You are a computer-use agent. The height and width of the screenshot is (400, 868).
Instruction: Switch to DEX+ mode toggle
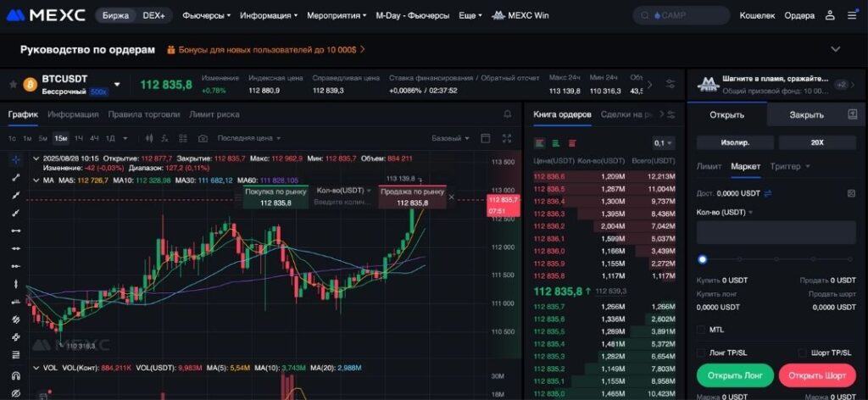(154, 15)
